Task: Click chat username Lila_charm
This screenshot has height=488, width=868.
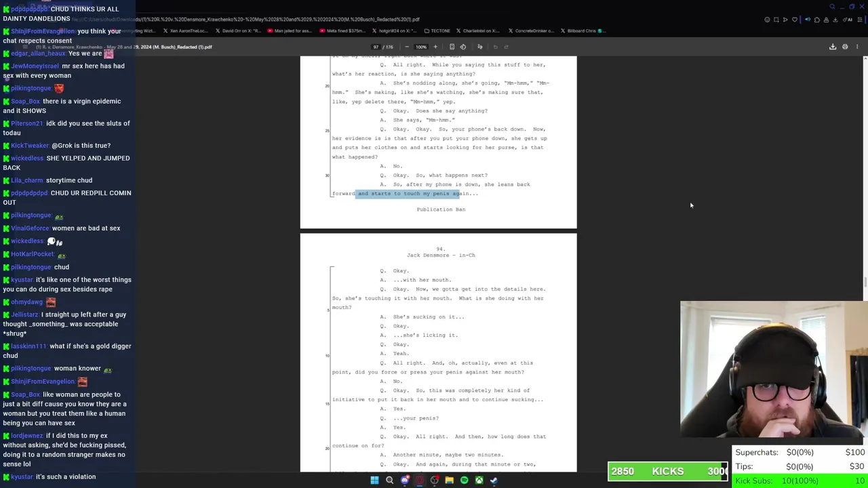Action: pyautogui.click(x=27, y=180)
